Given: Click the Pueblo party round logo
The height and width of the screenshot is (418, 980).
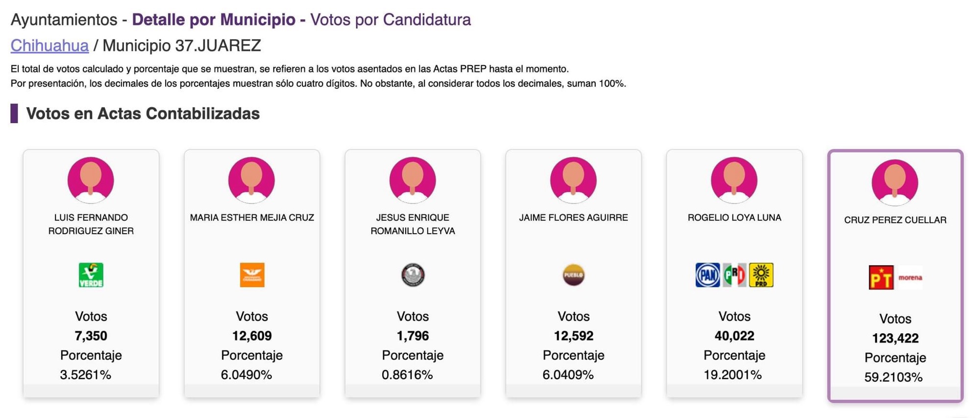Looking at the screenshot, I should (573, 275).
